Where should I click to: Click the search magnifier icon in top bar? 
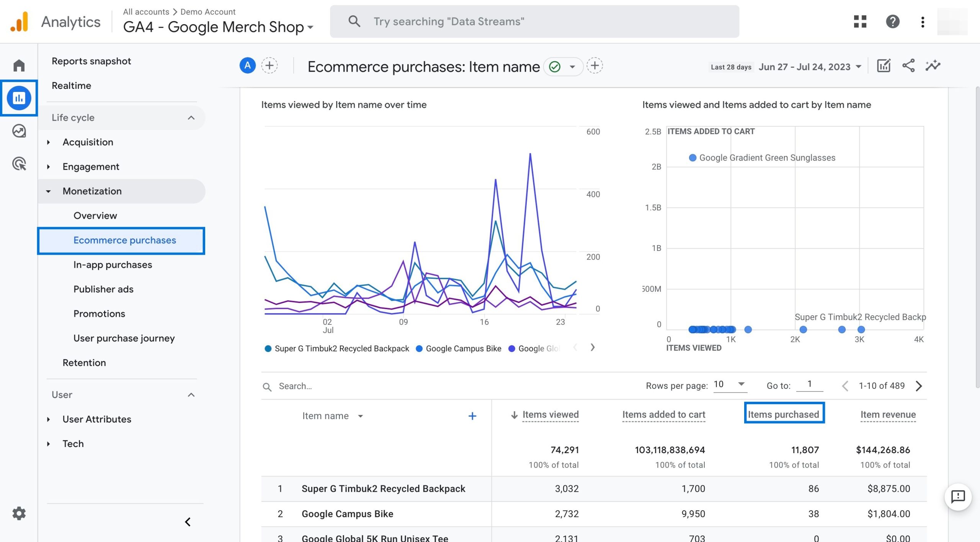coord(354,21)
